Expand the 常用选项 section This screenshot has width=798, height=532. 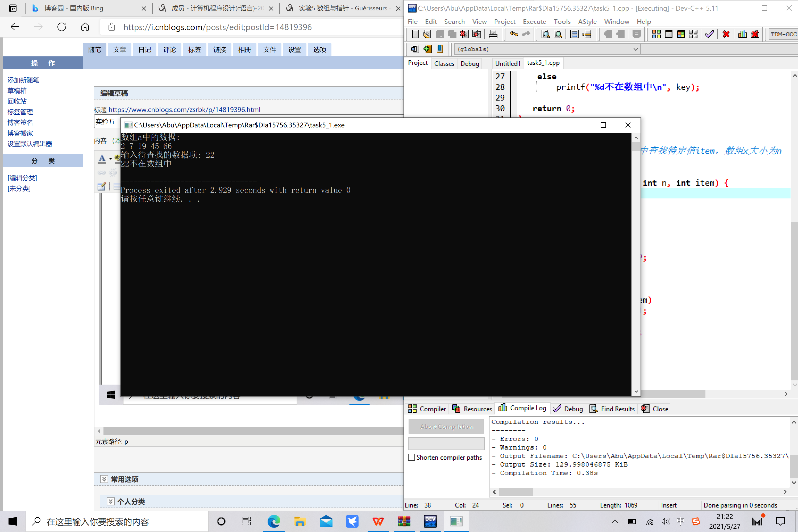104,479
